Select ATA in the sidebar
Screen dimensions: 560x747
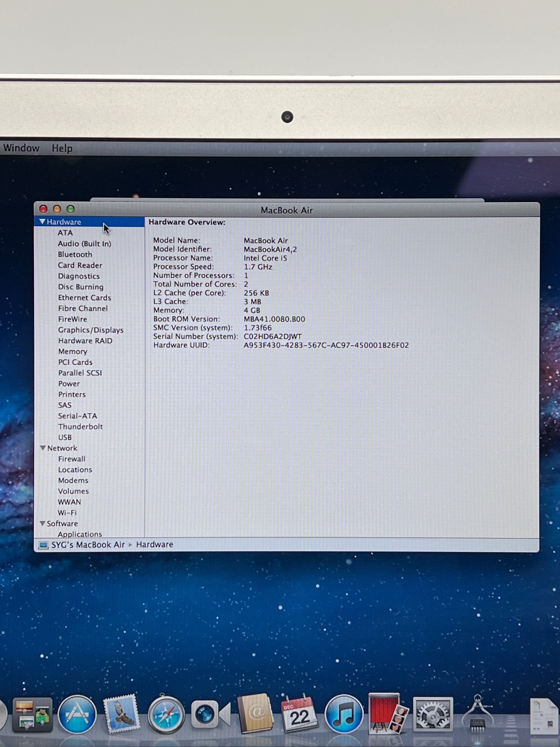(65, 233)
